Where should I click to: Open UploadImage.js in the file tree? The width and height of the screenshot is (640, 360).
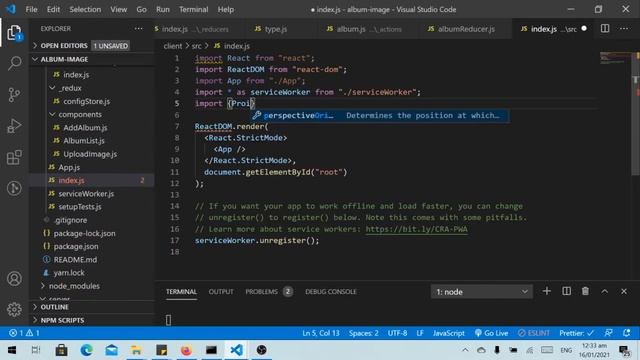[90, 154]
